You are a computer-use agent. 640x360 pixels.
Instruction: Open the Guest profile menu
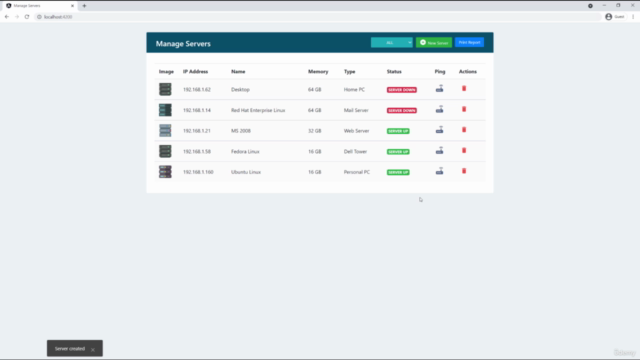coord(615,17)
